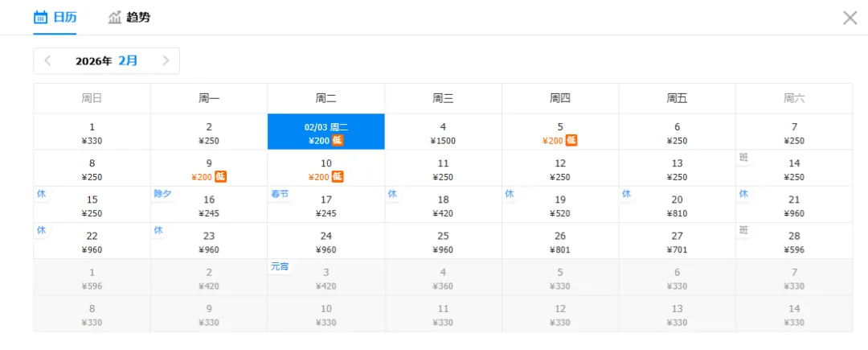868x350 pixels.
Task: Select February 19 priced ¥520
Action: pyautogui.click(x=560, y=205)
